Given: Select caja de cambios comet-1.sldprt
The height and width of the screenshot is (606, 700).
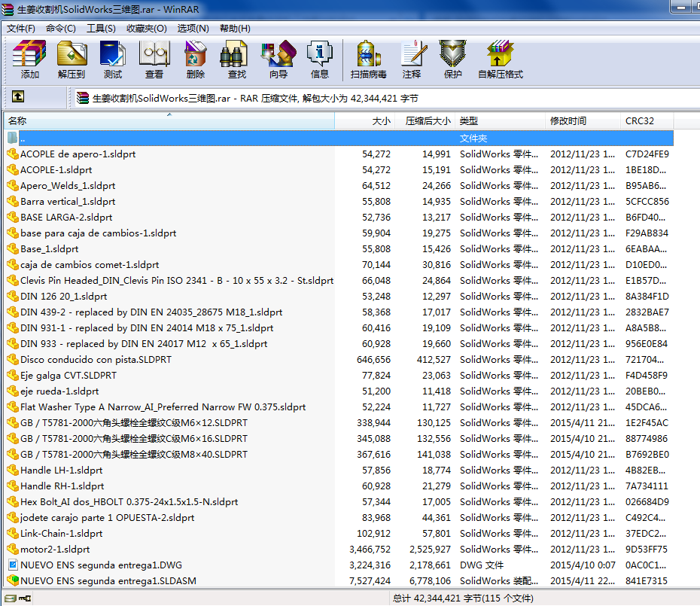Looking at the screenshot, I should click(90, 265).
